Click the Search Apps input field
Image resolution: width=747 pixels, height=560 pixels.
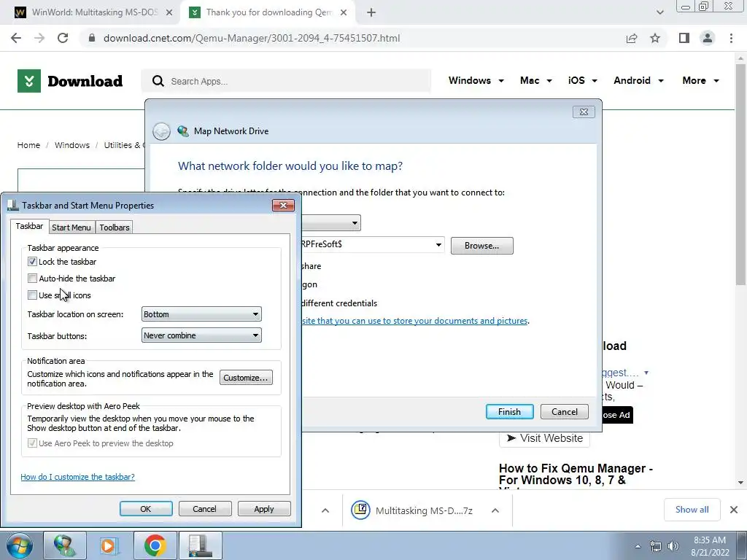[x=286, y=81]
